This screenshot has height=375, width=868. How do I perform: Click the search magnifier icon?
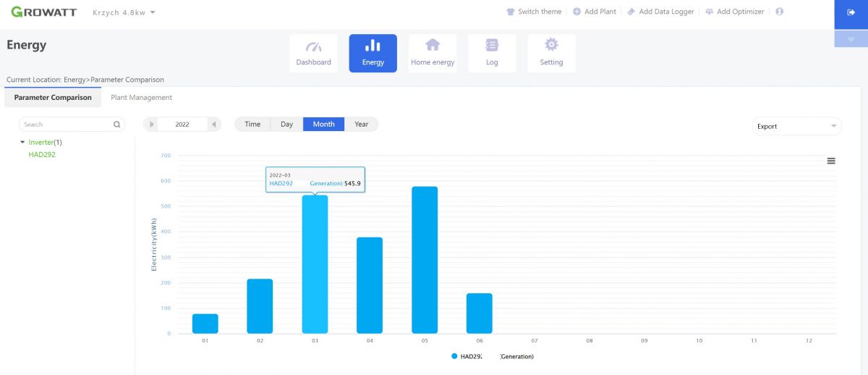point(117,125)
